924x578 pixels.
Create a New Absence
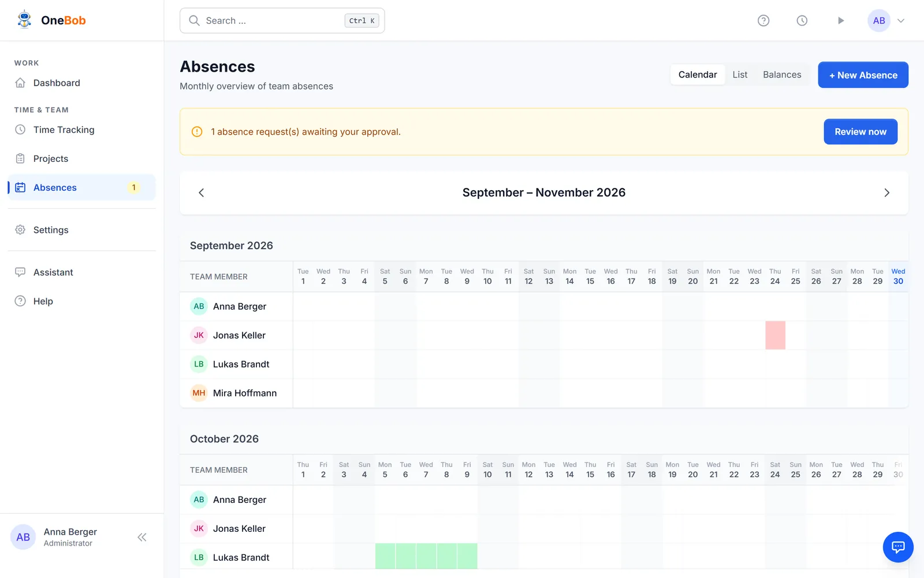pos(863,75)
